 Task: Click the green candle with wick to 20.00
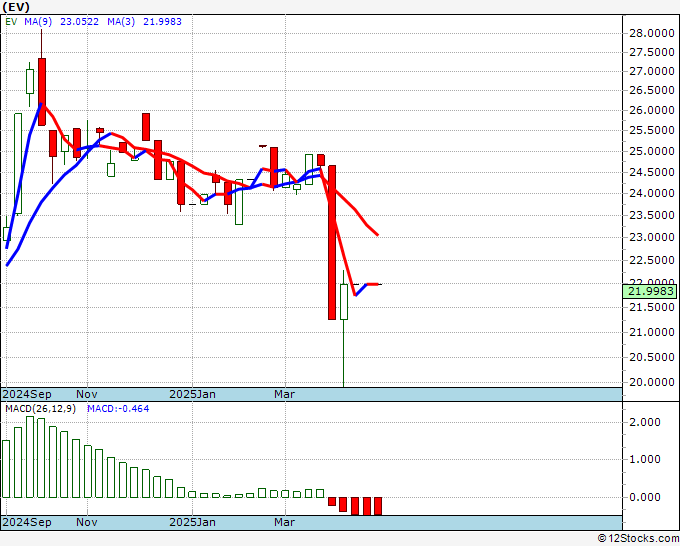click(343, 328)
